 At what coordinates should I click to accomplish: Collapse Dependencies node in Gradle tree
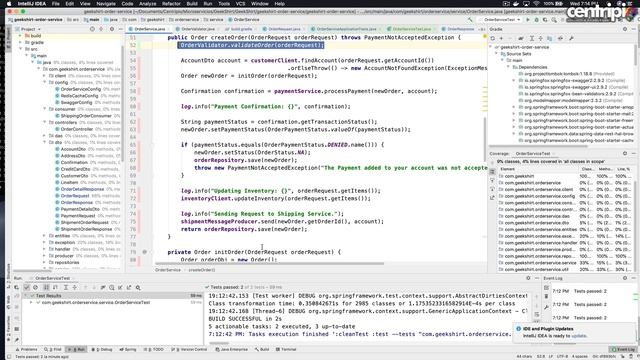tap(509, 67)
